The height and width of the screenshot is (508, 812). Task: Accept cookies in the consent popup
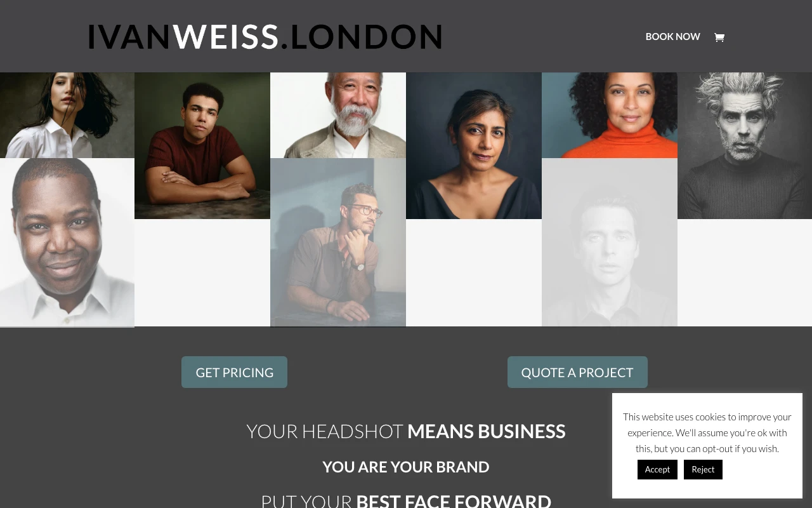pyautogui.click(x=657, y=469)
